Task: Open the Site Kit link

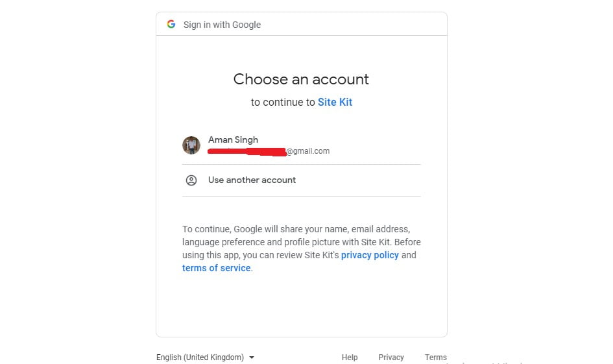Action: (335, 102)
